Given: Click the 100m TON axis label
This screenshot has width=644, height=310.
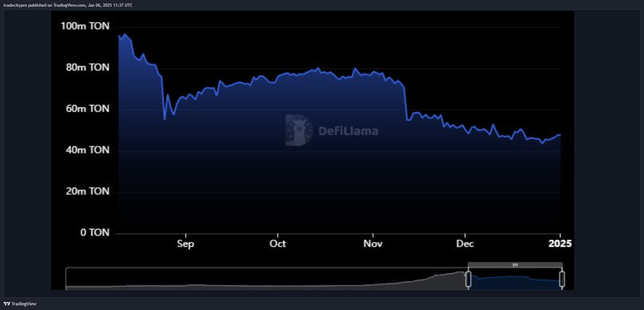Looking at the screenshot, I should [85, 26].
